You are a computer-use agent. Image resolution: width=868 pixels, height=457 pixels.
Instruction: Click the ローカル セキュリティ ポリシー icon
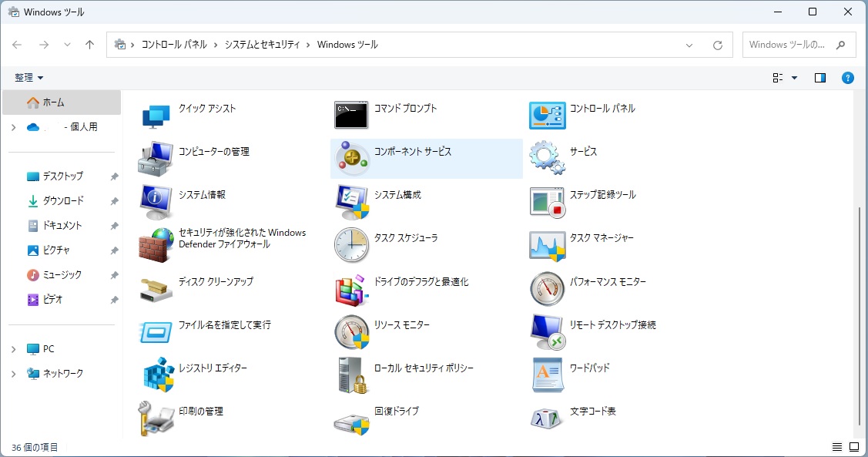(x=353, y=375)
